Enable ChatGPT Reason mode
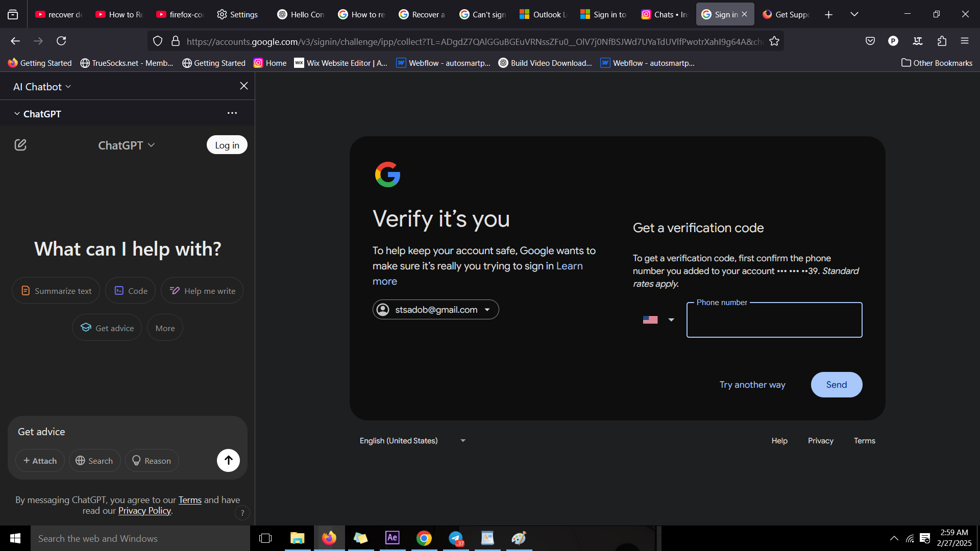Screen dimensions: 980x551 152,461
